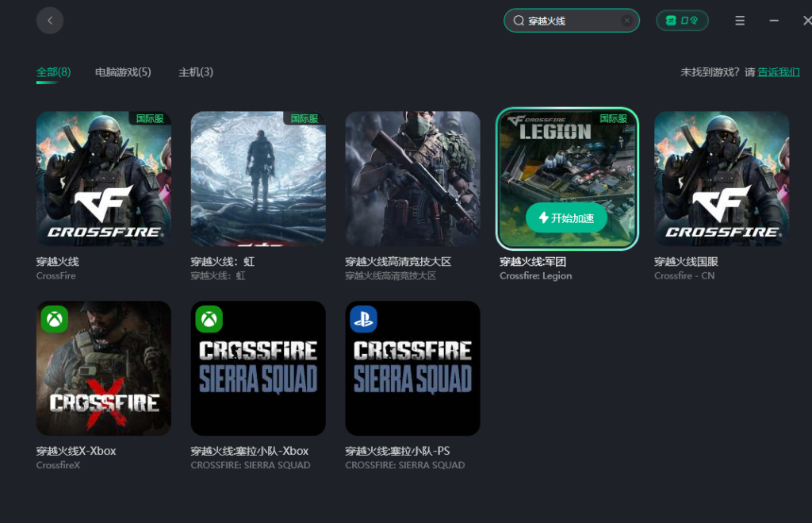The width and height of the screenshot is (812, 523).
Task: Click the CrossFire subtitle under 穿越火线
Action: tap(56, 275)
